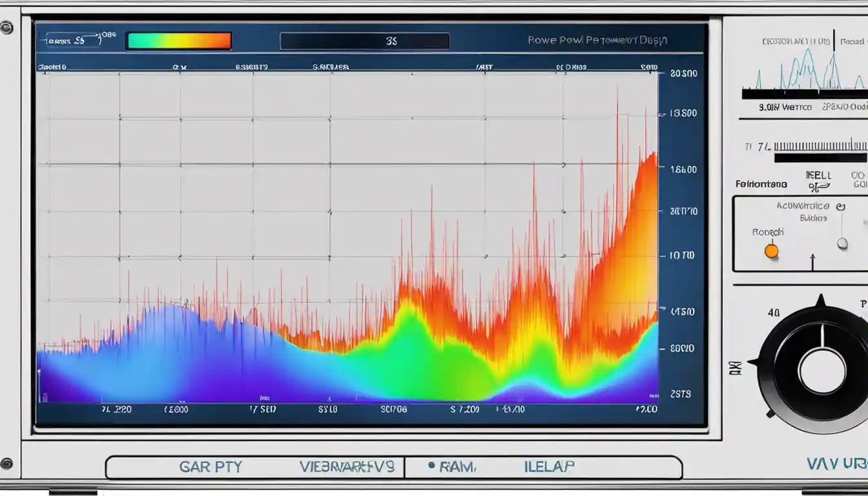Click the gray round button beside the orange lamp
Screen dimensions: 868x496
842,242
